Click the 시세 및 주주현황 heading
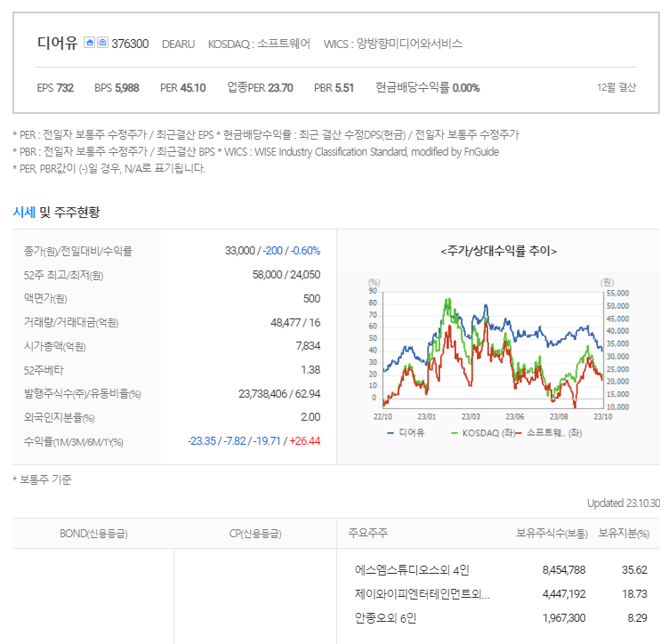The width and height of the screenshot is (668, 644). pyautogui.click(x=56, y=212)
